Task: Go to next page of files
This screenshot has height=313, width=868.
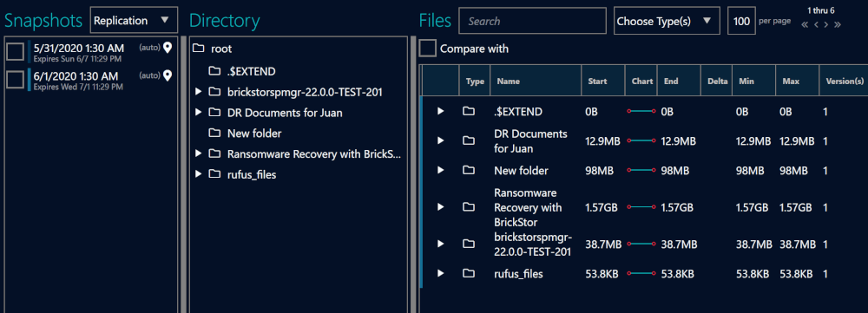Action: click(x=826, y=25)
